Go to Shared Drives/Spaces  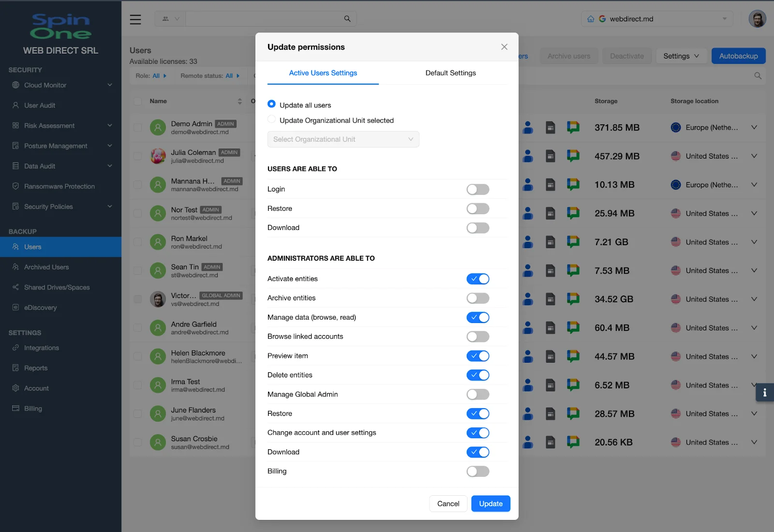tap(57, 287)
